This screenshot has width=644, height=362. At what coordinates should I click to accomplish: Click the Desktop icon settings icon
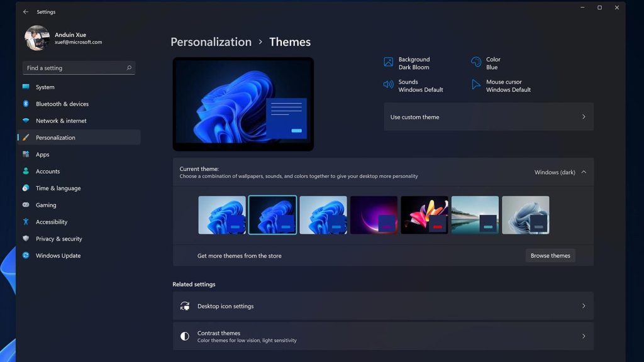[x=185, y=306]
